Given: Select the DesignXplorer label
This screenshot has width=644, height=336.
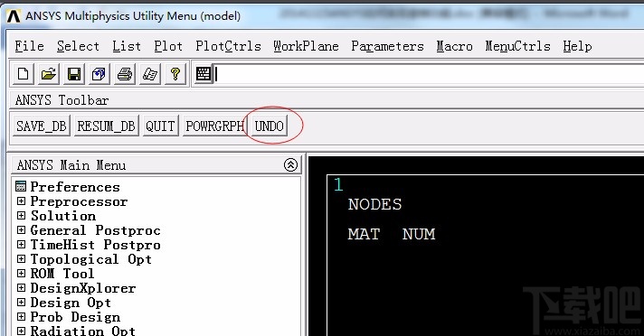Looking at the screenshot, I should tap(83, 287).
